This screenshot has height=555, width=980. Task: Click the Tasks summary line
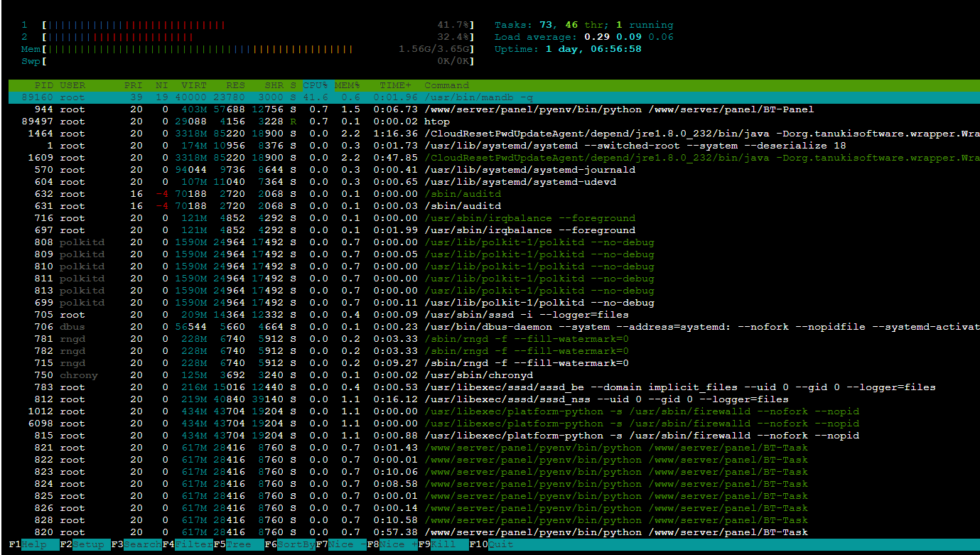coord(584,25)
